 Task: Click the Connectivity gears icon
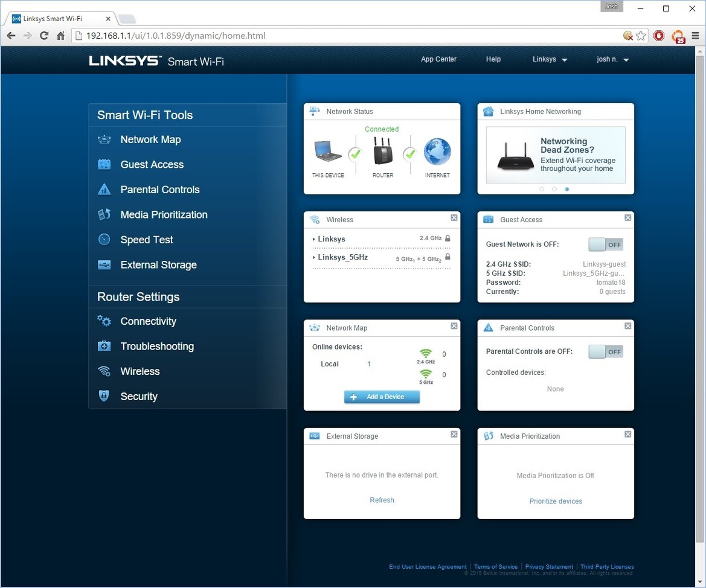point(104,321)
